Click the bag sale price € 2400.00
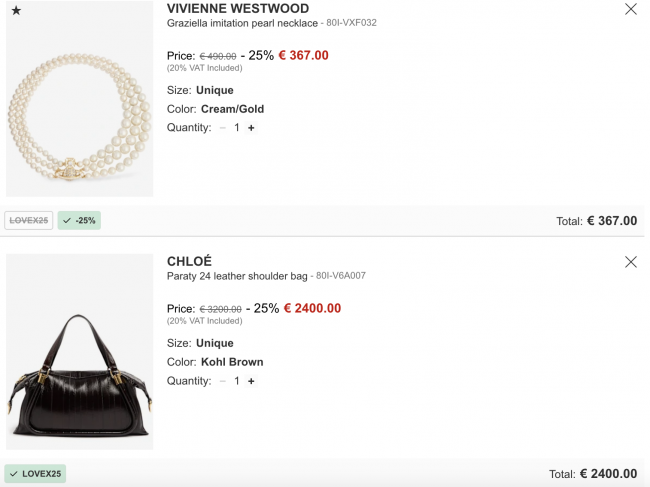Viewport: 650px width, 487px height. point(312,308)
